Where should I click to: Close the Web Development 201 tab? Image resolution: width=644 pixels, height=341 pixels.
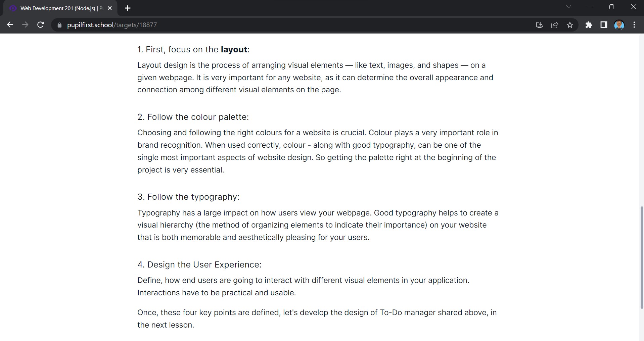tap(110, 8)
